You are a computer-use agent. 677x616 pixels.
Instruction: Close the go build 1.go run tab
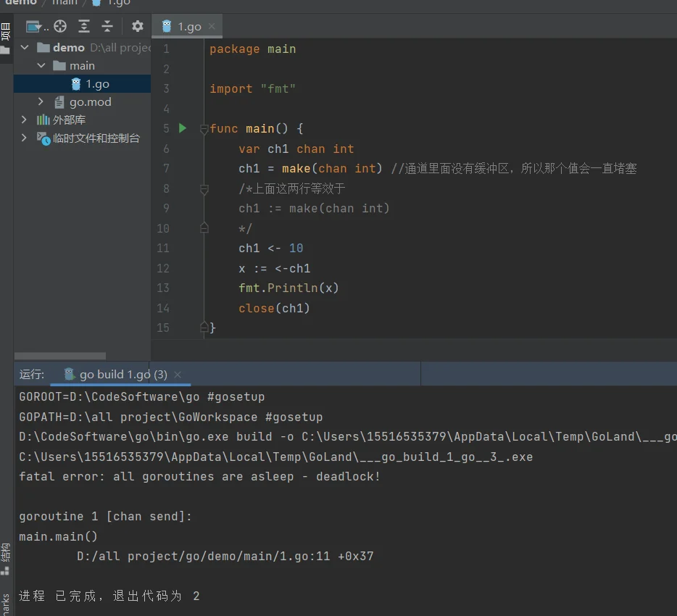178,375
